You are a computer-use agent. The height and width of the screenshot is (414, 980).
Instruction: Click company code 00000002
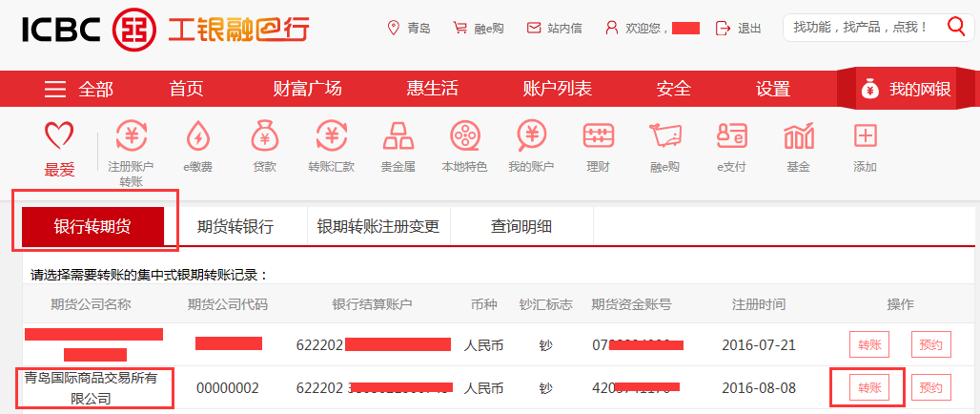[x=228, y=387]
